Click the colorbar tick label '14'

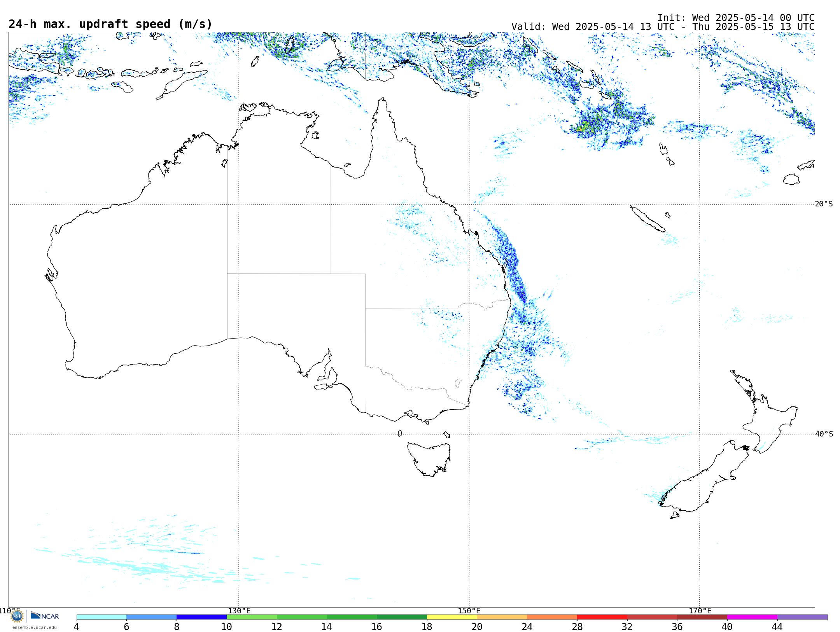(x=327, y=627)
